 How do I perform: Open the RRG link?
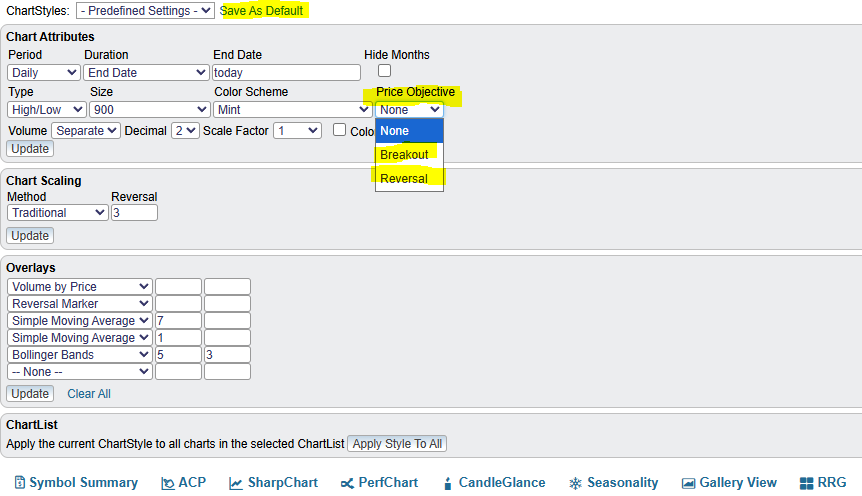point(832,483)
